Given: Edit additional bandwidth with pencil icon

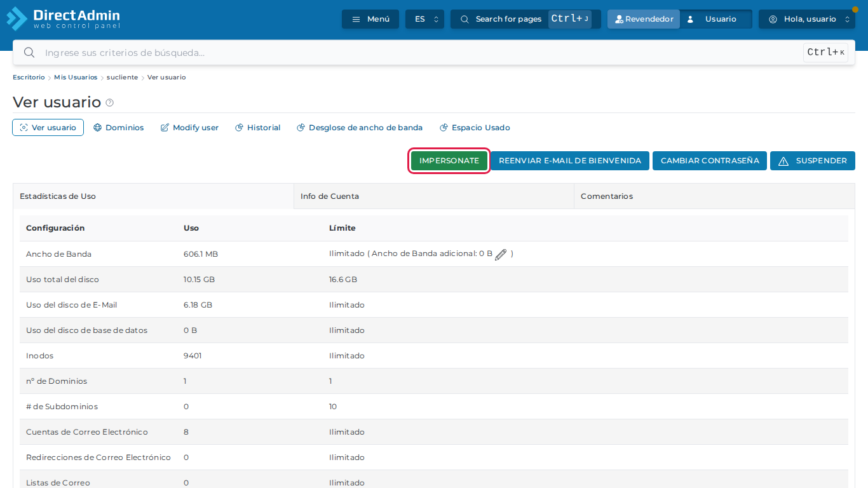Looking at the screenshot, I should (x=501, y=254).
